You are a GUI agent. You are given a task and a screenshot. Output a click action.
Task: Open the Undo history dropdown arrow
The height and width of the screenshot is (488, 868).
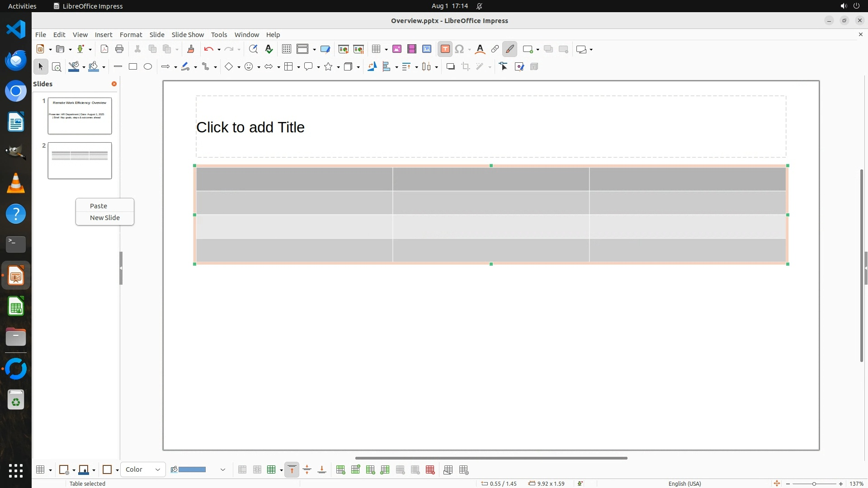(x=219, y=50)
